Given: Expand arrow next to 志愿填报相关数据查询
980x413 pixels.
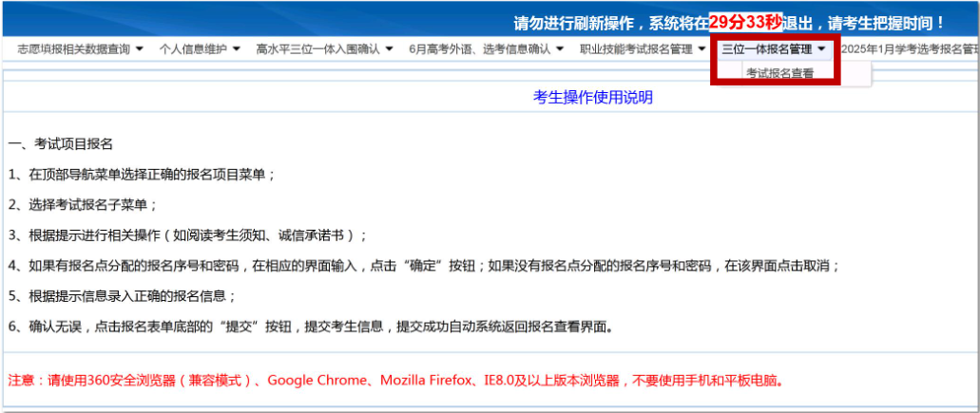Looking at the screenshot, I should coord(140,48).
